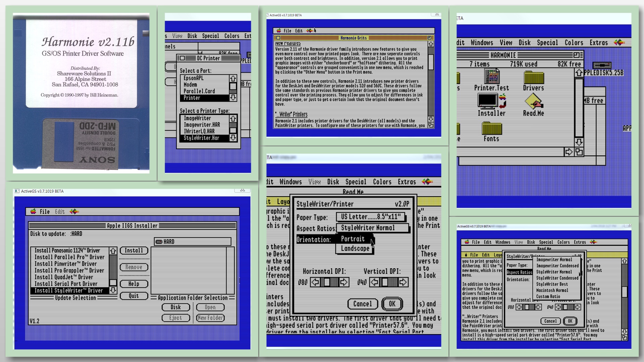Viewport: 644px width, 362px height.
Task: Click scroll up arrow in Harmonie Grits window
Action: point(431,44)
